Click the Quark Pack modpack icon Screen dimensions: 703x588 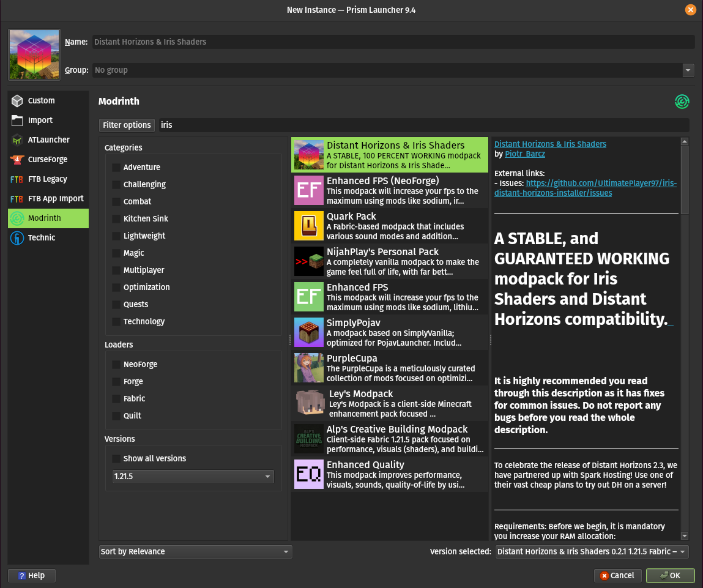[308, 226]
